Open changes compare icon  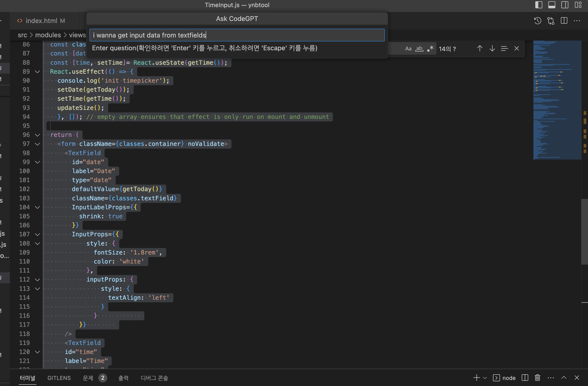coord(551,21)
